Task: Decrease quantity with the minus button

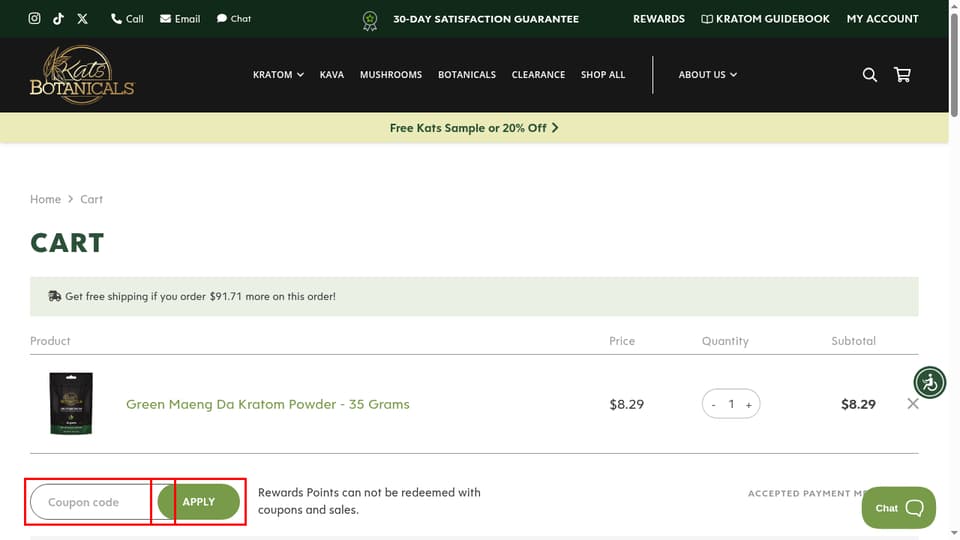Action: (x=713, y=405)
